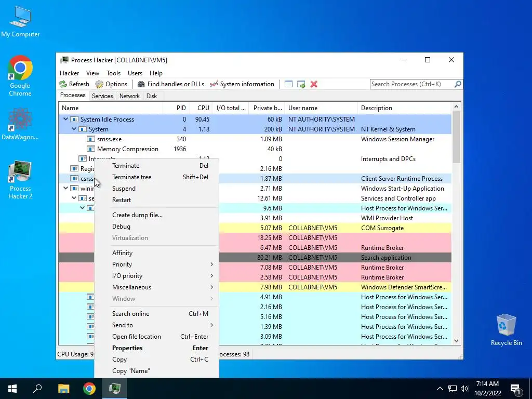Choose Restart from context menu
532x399 pixels.
pos(156,200)
